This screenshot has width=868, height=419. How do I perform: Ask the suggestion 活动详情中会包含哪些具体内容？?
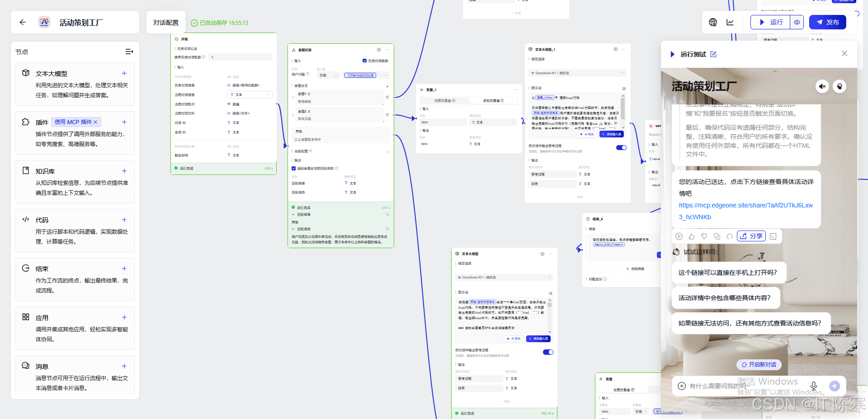pos(726,298)
